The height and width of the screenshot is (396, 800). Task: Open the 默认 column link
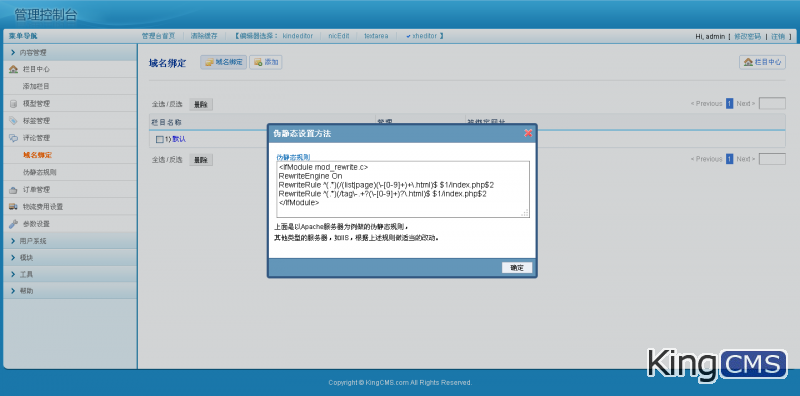coord(179,139)
